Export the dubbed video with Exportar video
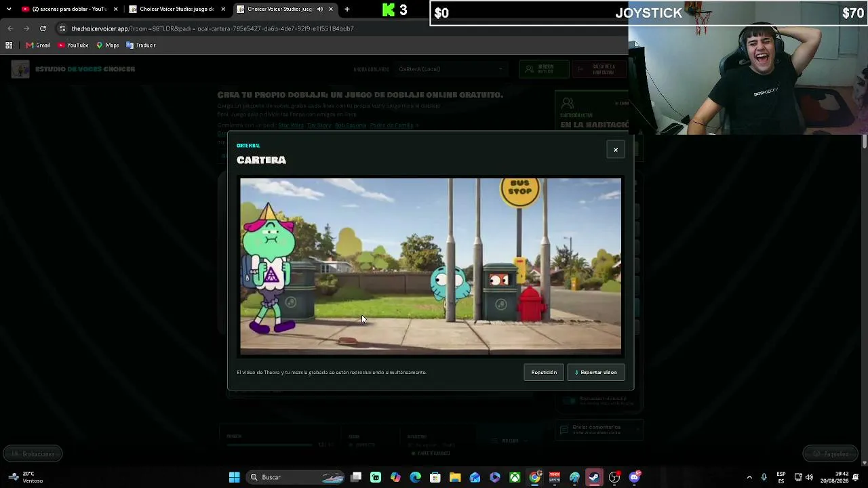 tap(596, 372)
